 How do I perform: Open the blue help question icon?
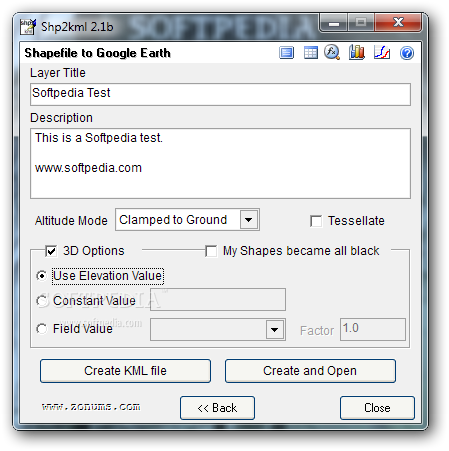coord(407,53)
